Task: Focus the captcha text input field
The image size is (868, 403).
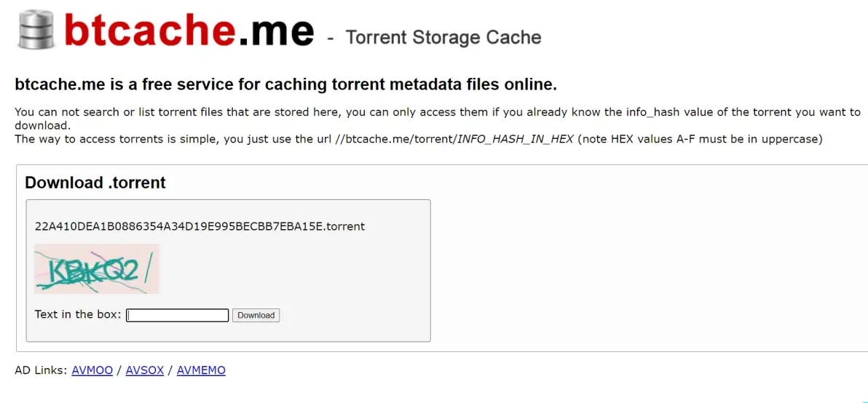Action: (x=178, y=315)
